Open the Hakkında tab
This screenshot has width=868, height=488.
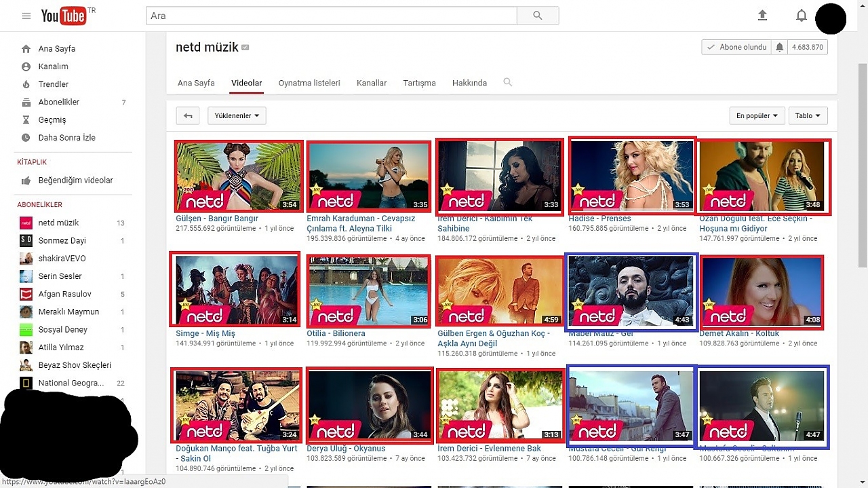(x=469, y=83)
